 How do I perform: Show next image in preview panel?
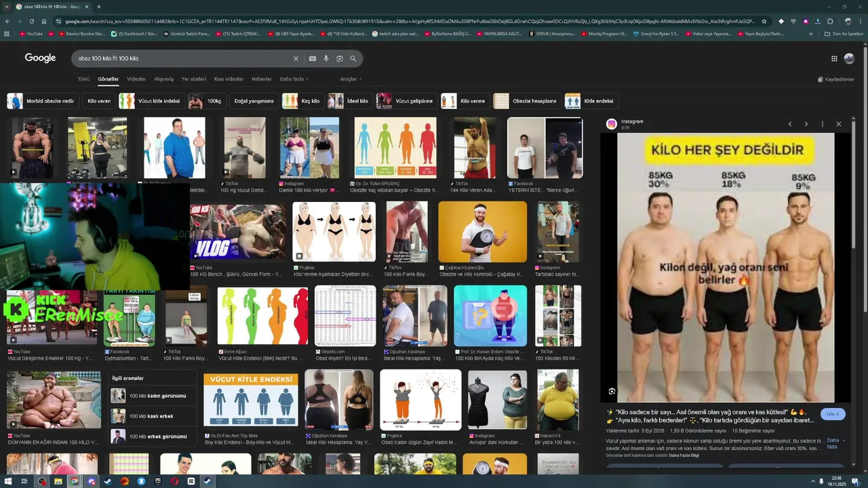(x=806, y=124)
